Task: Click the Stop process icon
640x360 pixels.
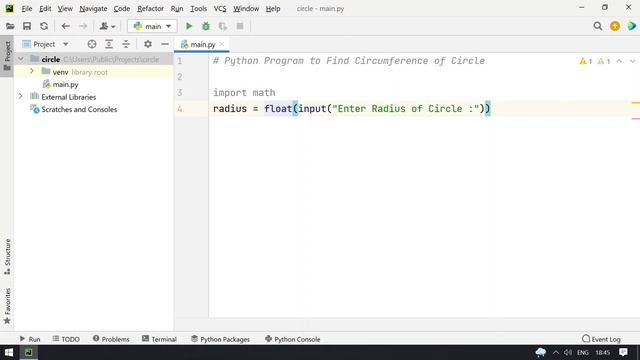Action: coord(240,26)
